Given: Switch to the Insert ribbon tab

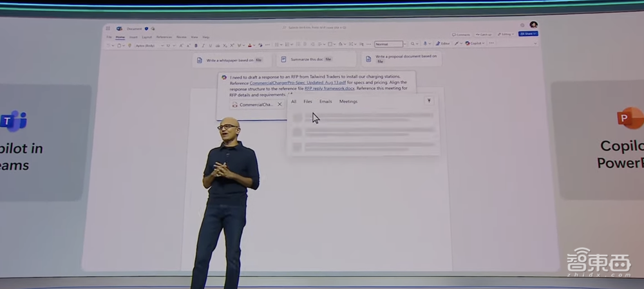Looking at the screenshot, I should [x=133, y=37].
